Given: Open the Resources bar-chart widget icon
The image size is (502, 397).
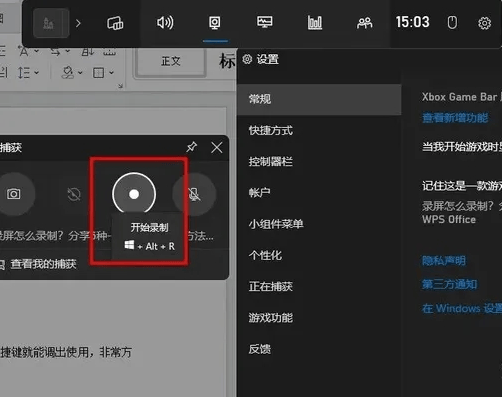Looking at the screenshot, I should (x=315, y=23).
